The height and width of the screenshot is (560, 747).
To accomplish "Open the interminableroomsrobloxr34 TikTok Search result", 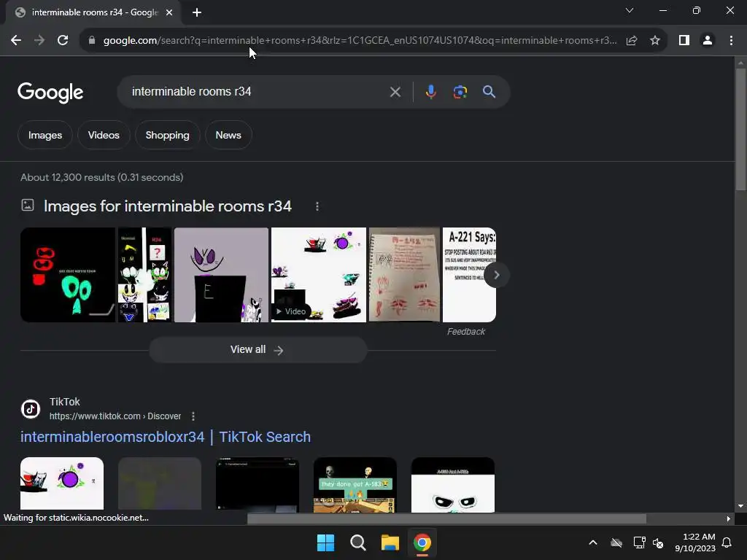I will [166, 437].
